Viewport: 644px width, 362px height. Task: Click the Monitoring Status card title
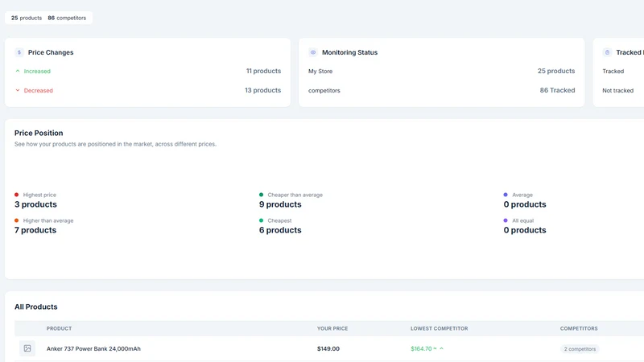tap(349, 52)
